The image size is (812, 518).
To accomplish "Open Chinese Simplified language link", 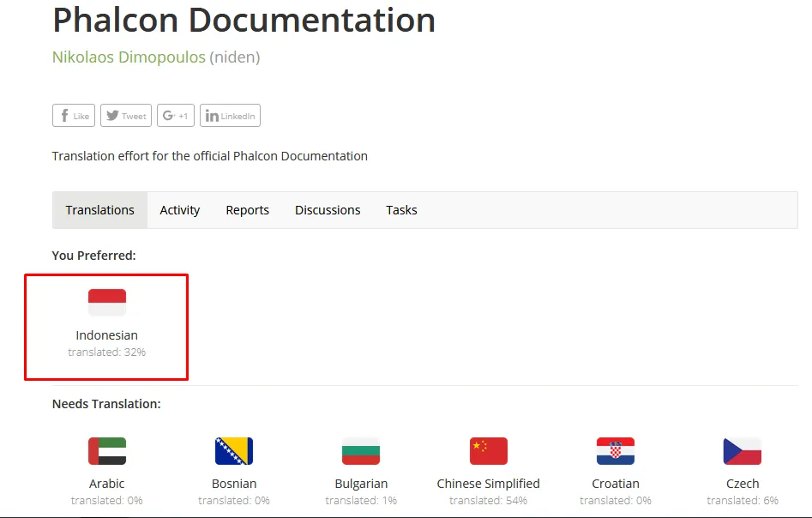I will pyautogui.click(x=489, y=484).
